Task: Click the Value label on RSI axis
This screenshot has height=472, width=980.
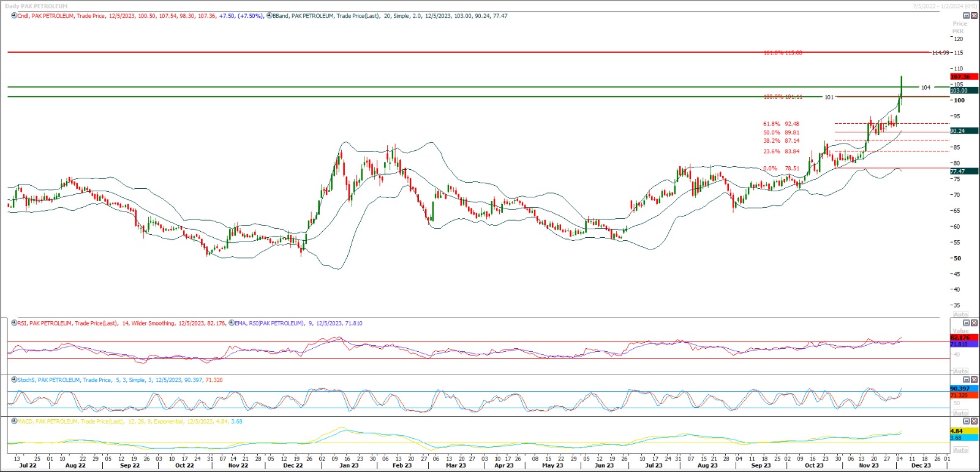Action: click(960, 331)
